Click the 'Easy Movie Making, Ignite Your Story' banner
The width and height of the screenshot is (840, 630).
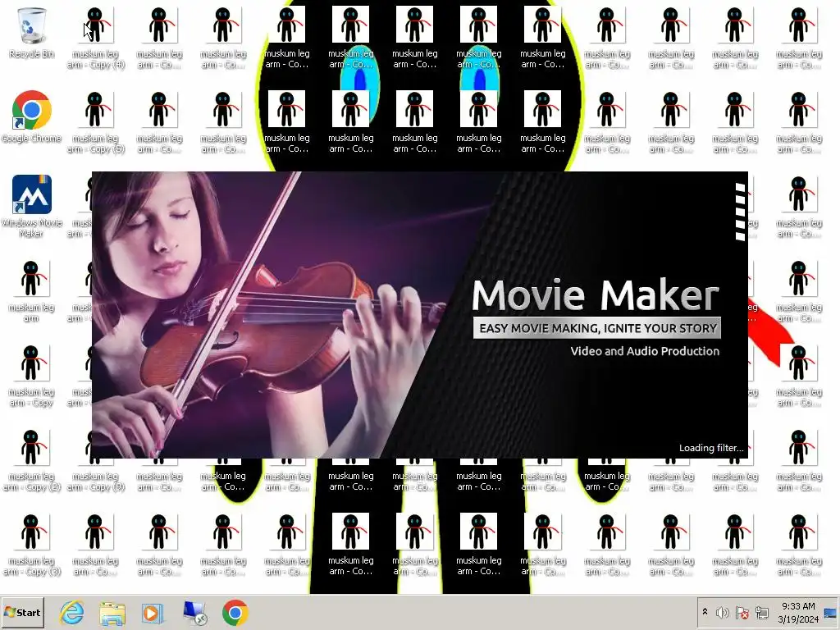coord(597,328)
